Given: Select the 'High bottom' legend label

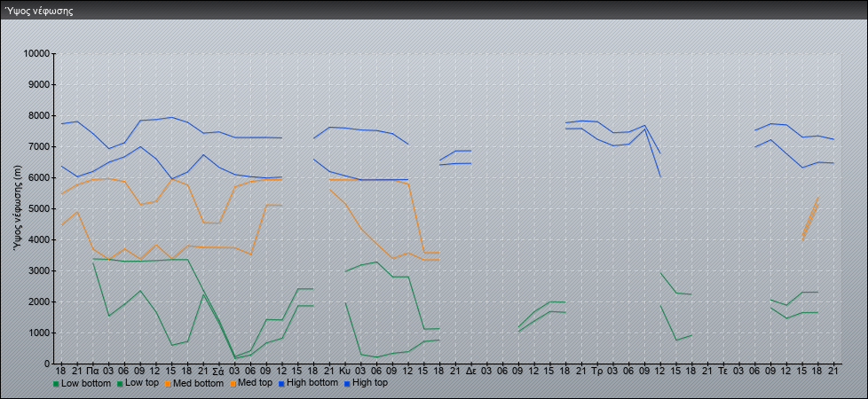Looking at the screenshot, I should click(312, 383).
